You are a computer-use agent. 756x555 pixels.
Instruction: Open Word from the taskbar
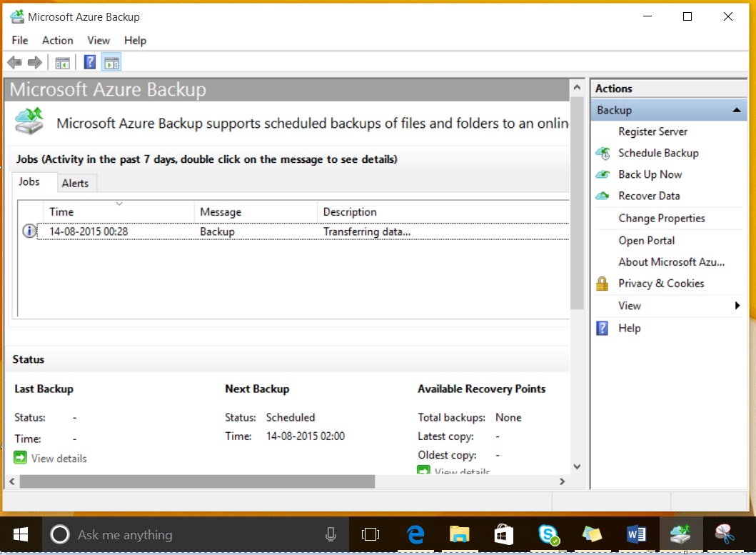(x=636, y=534)
